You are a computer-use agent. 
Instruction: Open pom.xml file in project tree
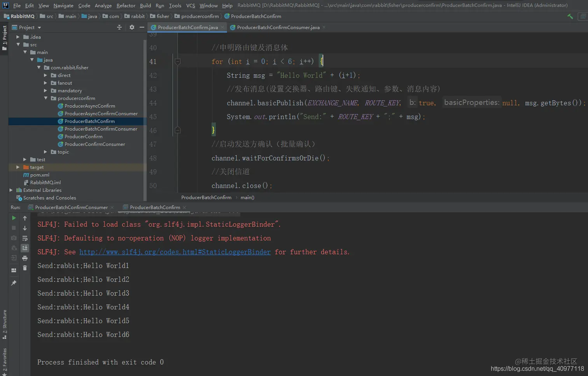40,175
